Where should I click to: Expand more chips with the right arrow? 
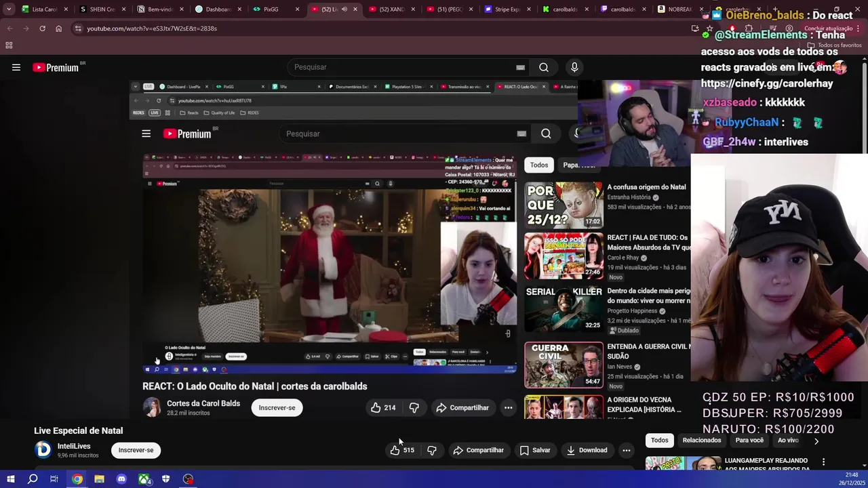pyautogui.click(x=816, y=441)
